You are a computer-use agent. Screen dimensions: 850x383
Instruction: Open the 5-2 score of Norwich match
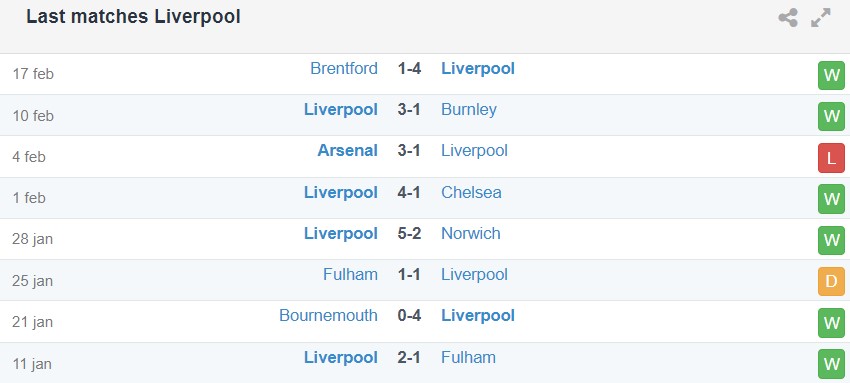[x=409, y=234]
